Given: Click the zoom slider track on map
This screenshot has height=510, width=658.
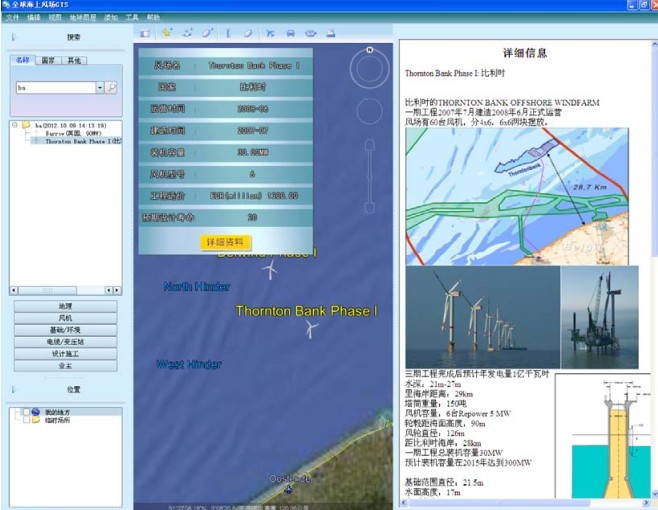Looking at the screenshot, I should coord(370,176).
